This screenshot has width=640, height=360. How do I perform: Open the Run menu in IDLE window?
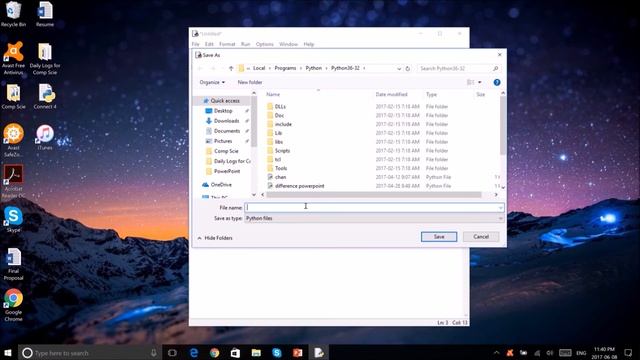pos(245,44)
